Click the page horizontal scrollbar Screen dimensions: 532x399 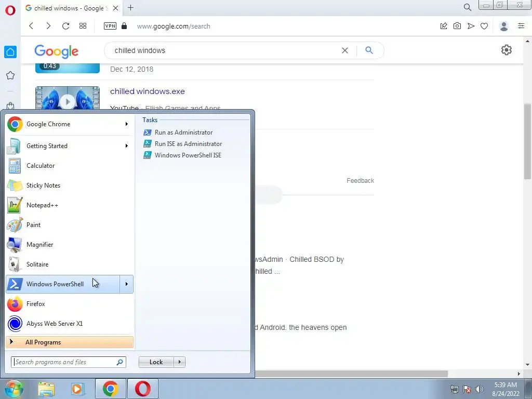(351, 374)
